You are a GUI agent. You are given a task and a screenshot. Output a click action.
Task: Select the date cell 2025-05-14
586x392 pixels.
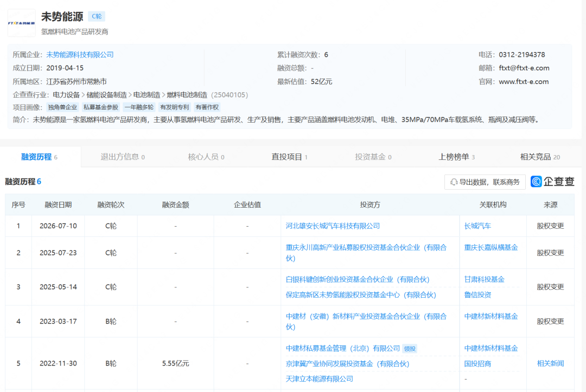click(58, 287)
